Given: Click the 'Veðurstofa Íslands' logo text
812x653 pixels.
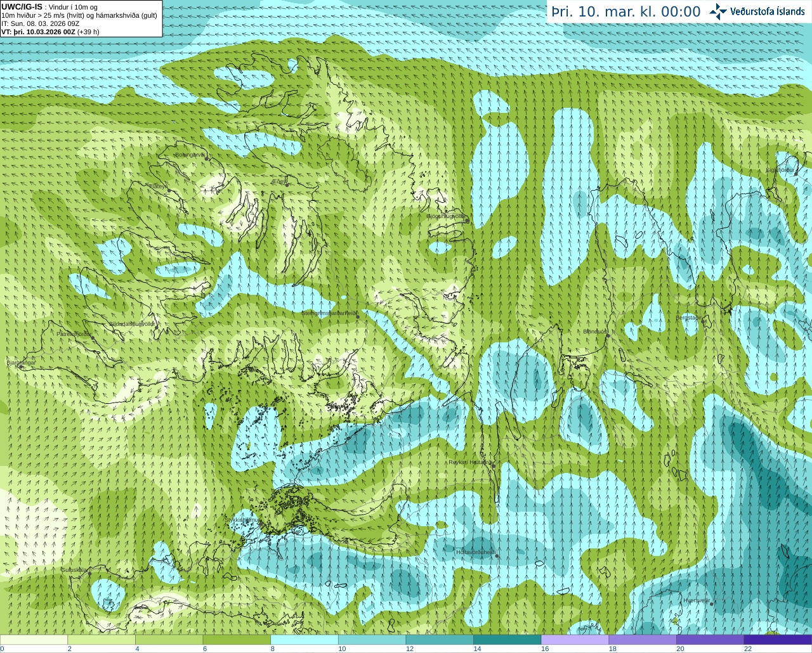Looking at the screenshot, I should 767,11.
